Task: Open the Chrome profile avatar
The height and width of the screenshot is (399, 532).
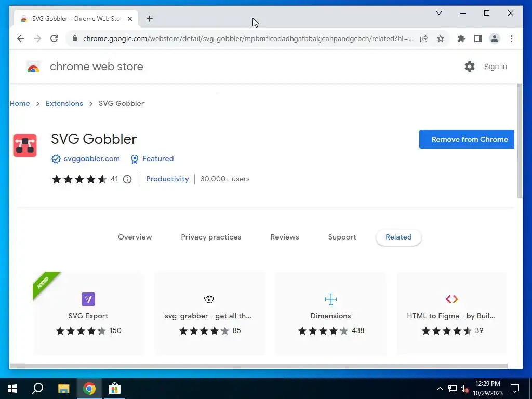Action: click(495, 38)
